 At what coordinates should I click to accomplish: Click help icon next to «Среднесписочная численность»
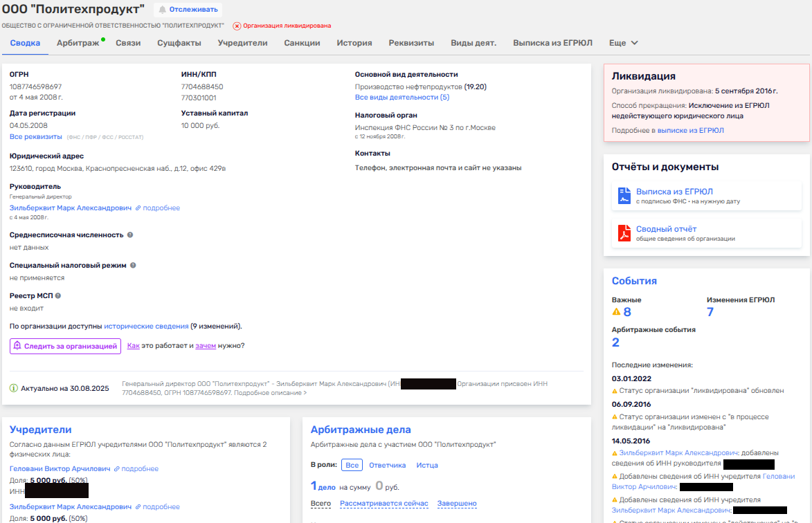tap(130, 235)
